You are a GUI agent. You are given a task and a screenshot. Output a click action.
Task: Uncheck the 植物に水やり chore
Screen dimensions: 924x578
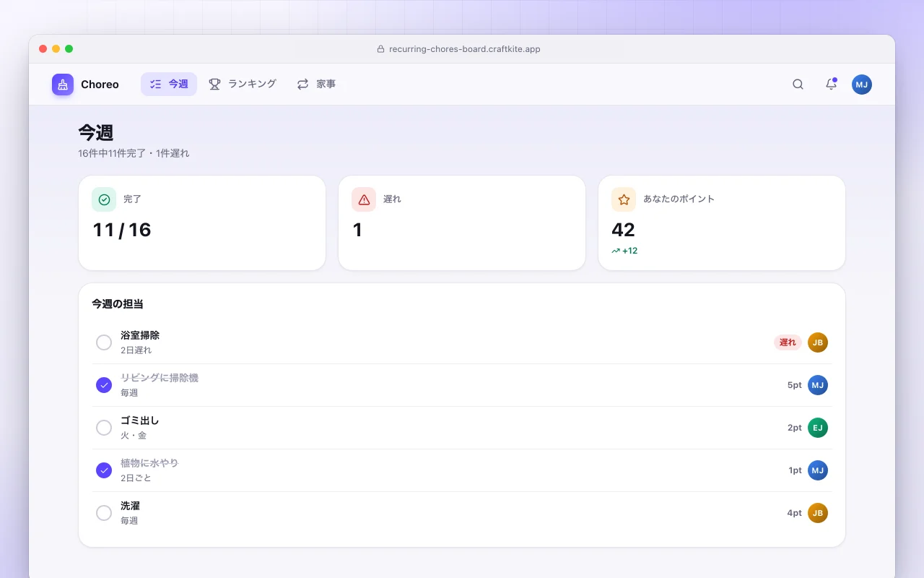click(x=104, y=470)
